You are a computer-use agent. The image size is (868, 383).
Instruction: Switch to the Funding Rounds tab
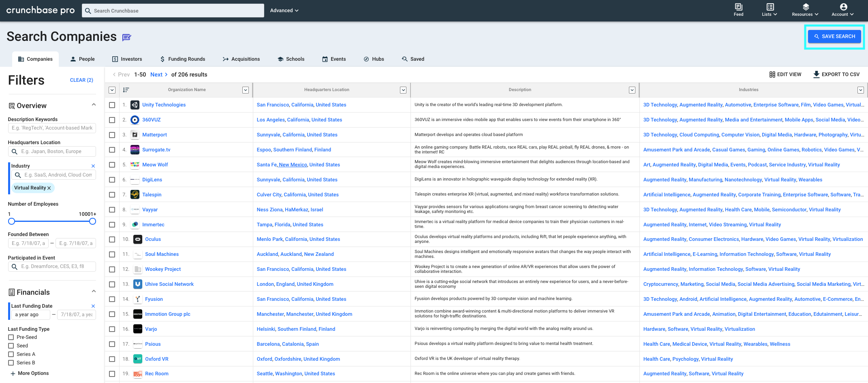click(183, 59)
